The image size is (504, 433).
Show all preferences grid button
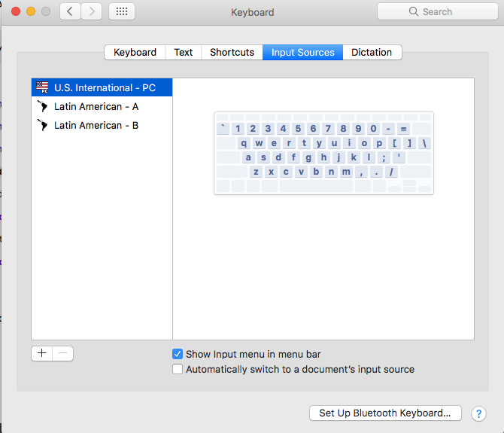pyautogui.click(x=122, y=11)
